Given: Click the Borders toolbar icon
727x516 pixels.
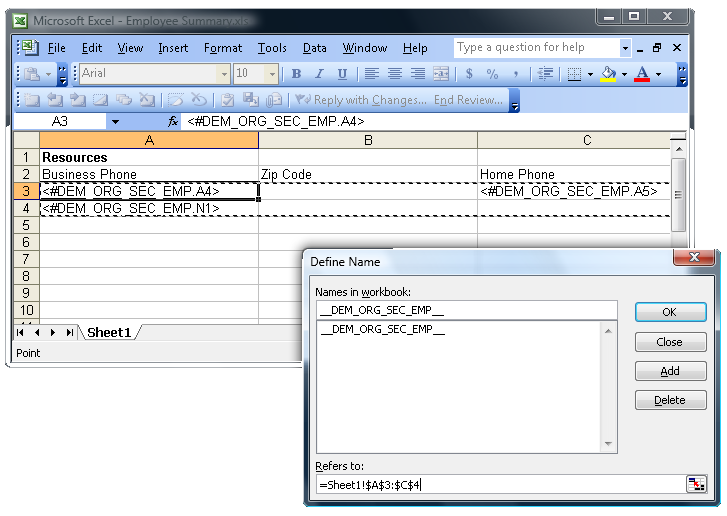Looking at the screenshot, I should tap(574, 74).
